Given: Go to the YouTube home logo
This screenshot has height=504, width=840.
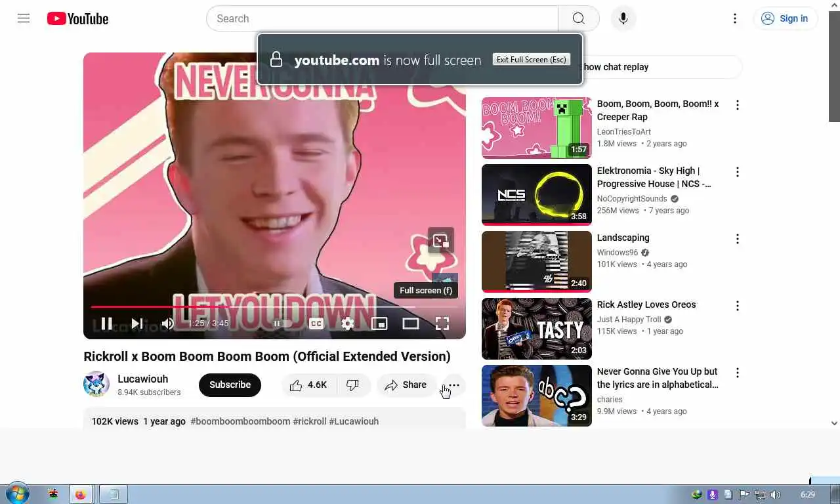Looking at the screenshot, I should [x=77, y=18].
